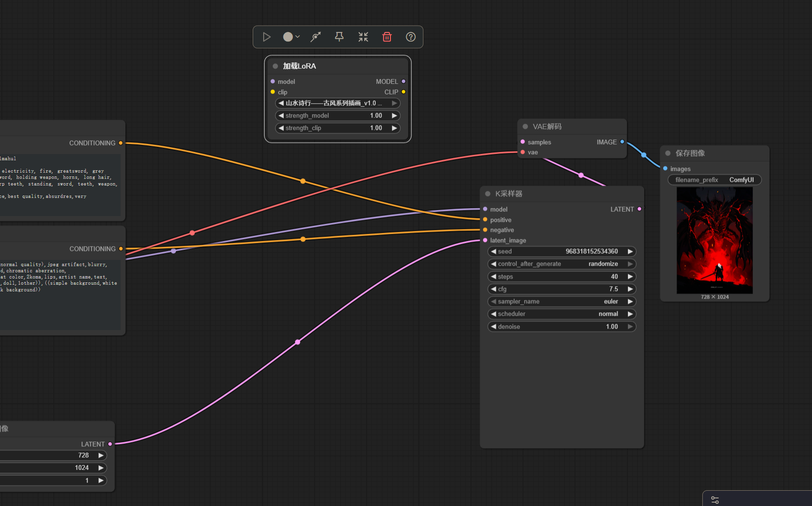Delete the node with the red trash icon
The image size is (812, 506).
pos(387,37)
